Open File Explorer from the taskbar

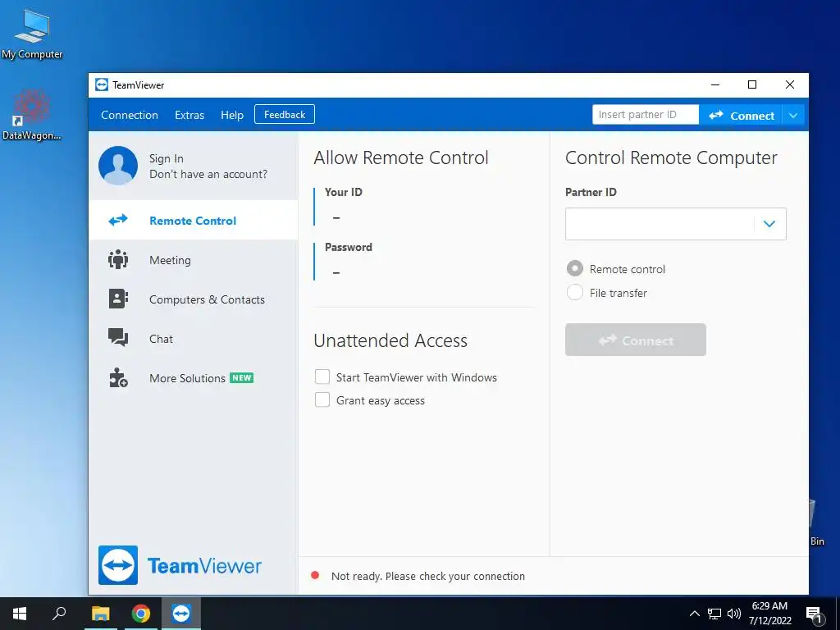click(x=100, y=614)
